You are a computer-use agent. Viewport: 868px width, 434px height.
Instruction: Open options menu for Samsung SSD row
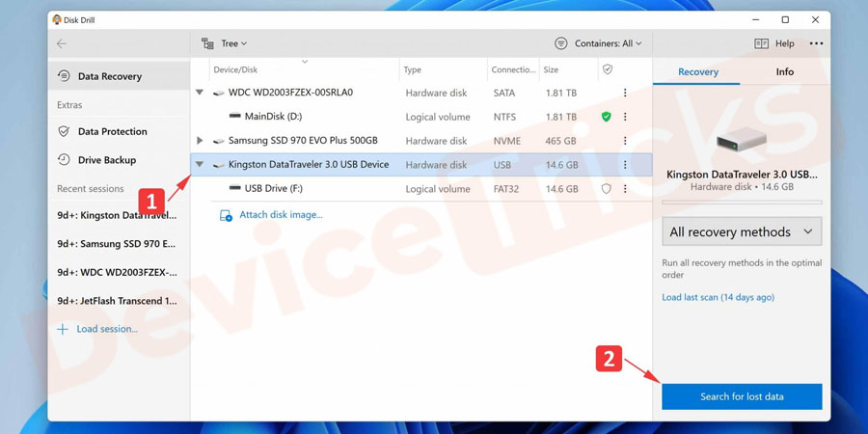point(625,141)
